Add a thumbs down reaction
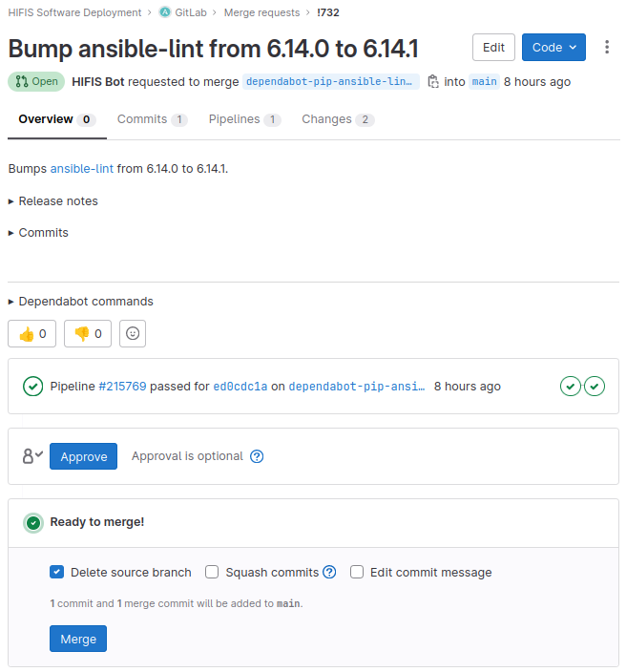 tap(88, 333)
